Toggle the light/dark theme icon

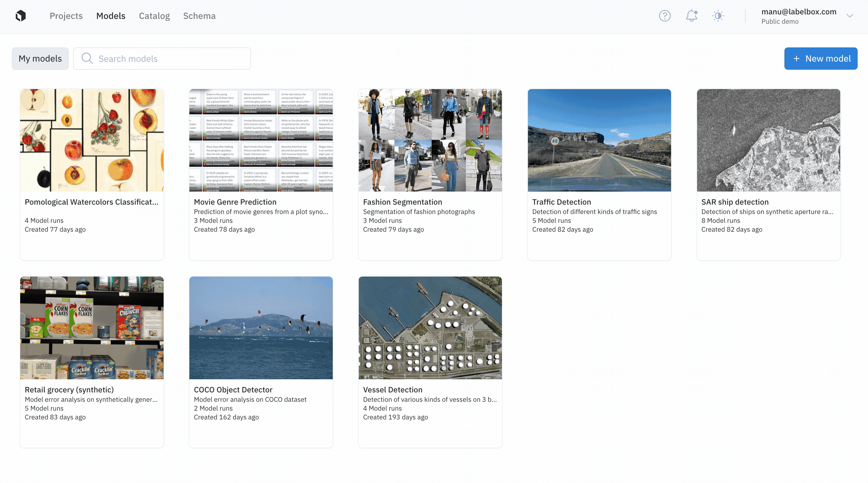click(718, 16)
